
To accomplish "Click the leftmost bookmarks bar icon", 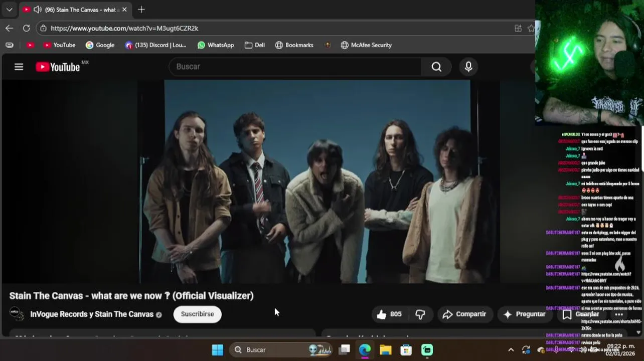I will tap(9, 45).
